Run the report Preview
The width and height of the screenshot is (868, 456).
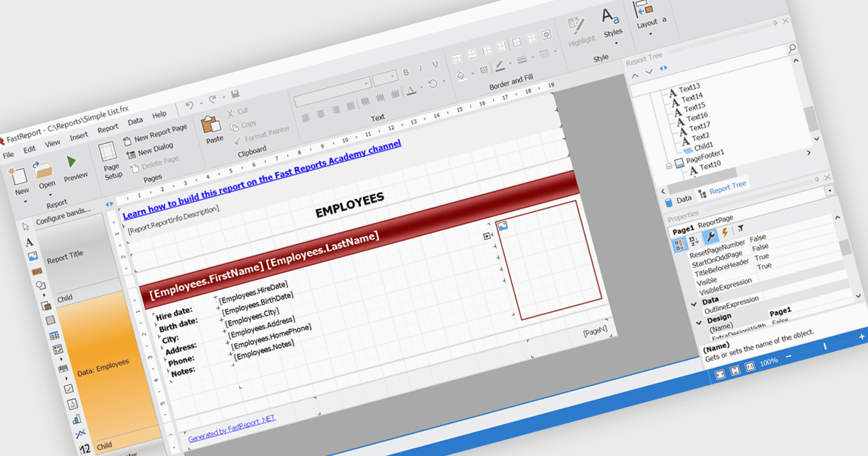click(72, 161)
